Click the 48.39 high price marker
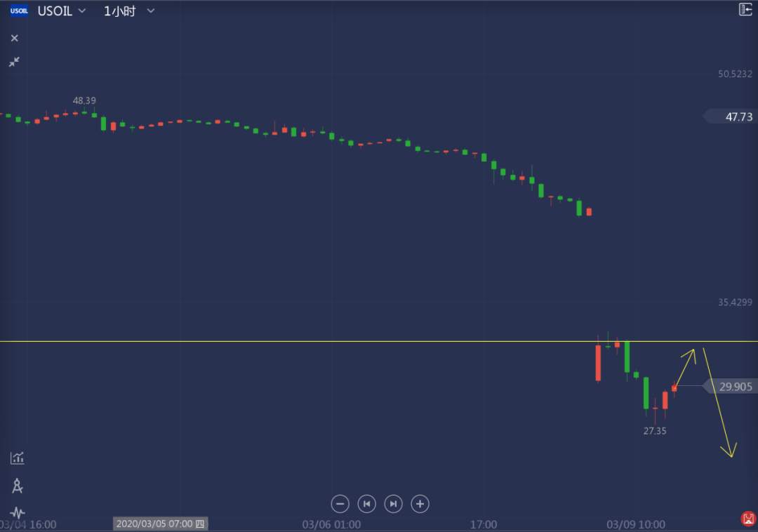Image resolution: width=758 pixels, height=532 pixels. tap(84, 100)
